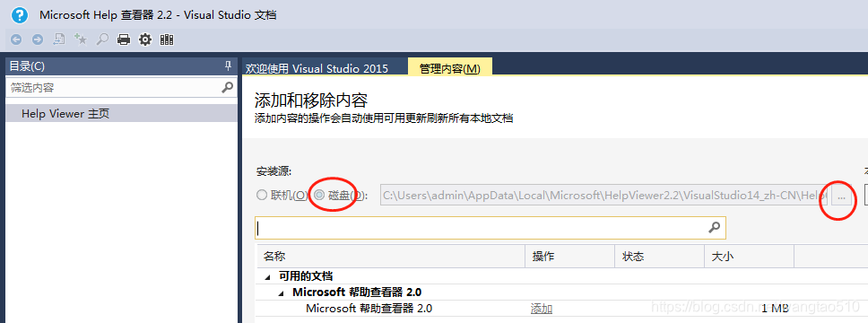Click the disk path text field
Viewport: 868px width, 323px height.
(x=604, y=195)
